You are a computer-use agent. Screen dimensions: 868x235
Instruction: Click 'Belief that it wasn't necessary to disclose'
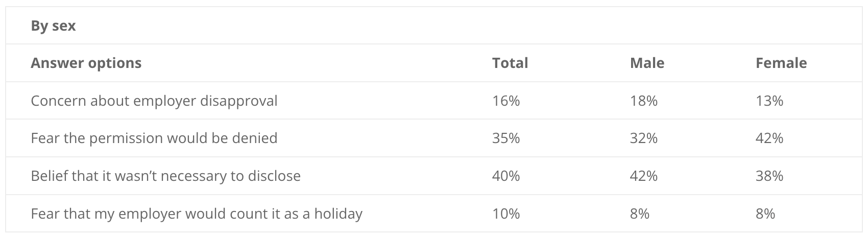(x=165, y=176)
